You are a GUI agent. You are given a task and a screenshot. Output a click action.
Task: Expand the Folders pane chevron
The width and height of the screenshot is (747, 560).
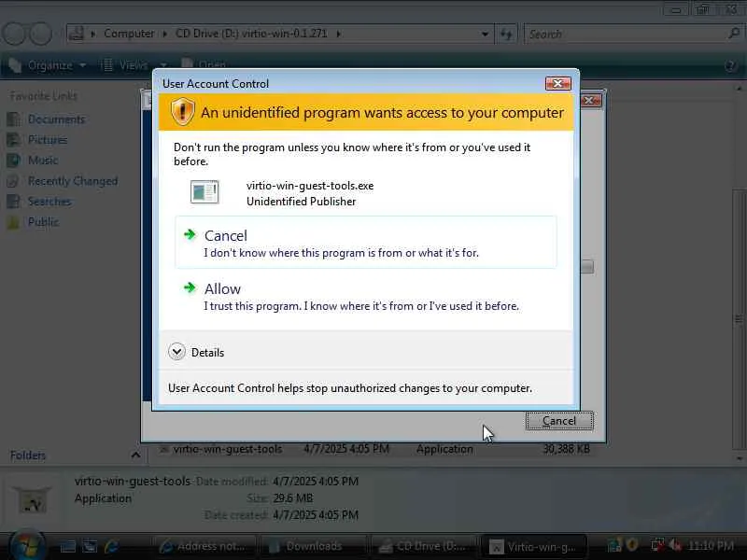[135, 455]
